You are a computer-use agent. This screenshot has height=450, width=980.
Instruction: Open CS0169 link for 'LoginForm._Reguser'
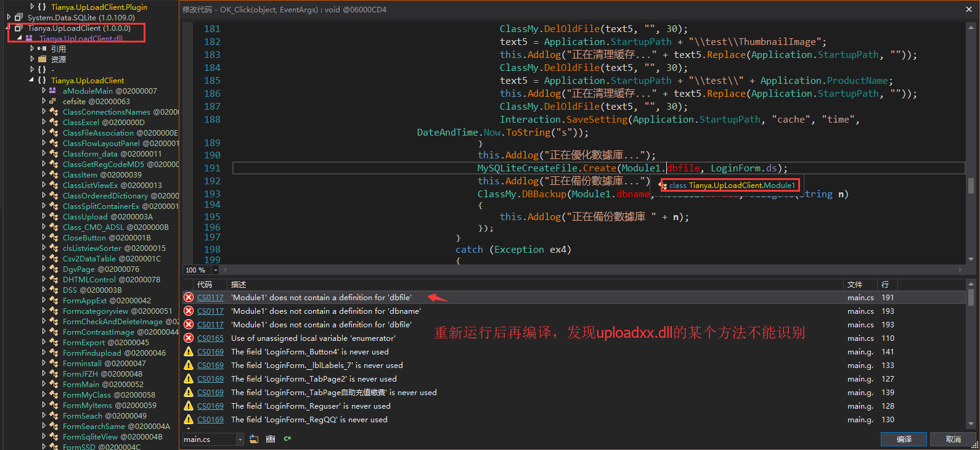tap(210, 406)
